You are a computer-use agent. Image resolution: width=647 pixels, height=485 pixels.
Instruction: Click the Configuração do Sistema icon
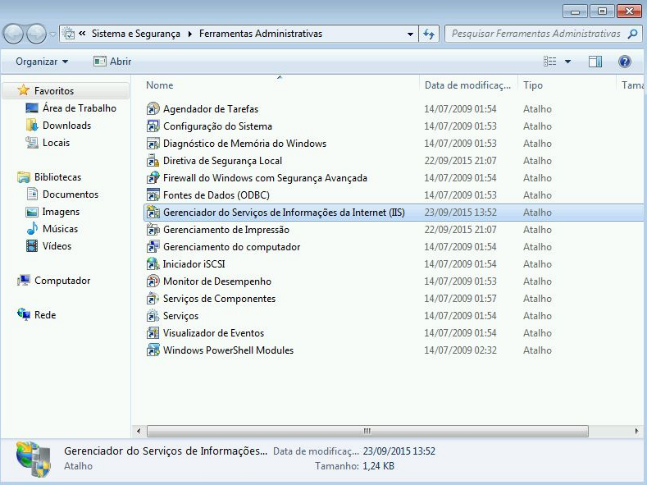click(x=153, y=126)
